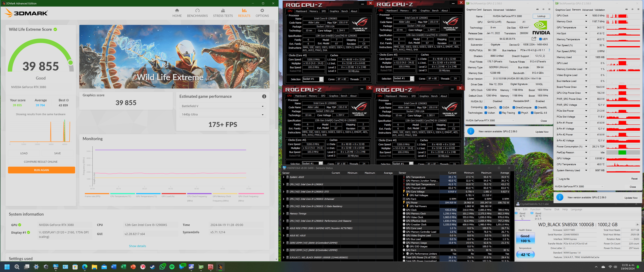644x272 pixels.
Task: Click the Lookup button in GPU-Z
Action: (x=541, y=16)
